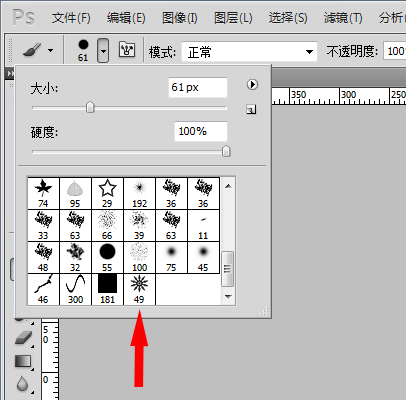Click the 大小 size slider handle
406x400 pixels.
click(90, 107)
